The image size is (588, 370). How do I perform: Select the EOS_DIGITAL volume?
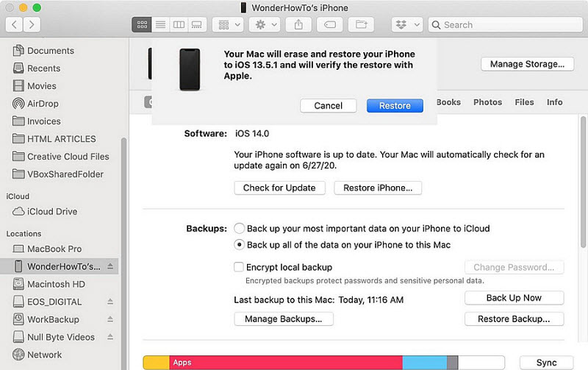pos(47,302)
